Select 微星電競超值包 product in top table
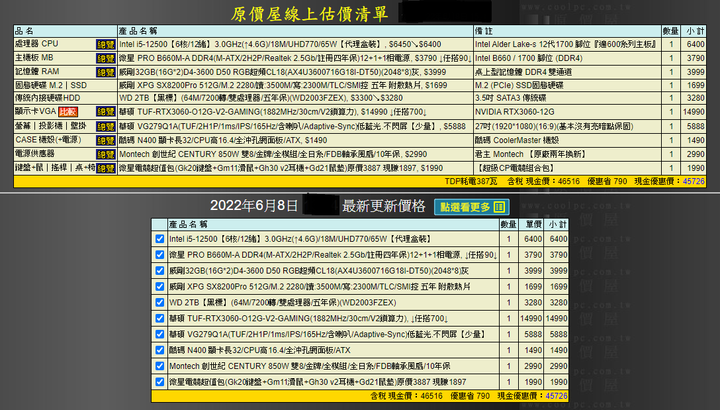 (282, 168)
